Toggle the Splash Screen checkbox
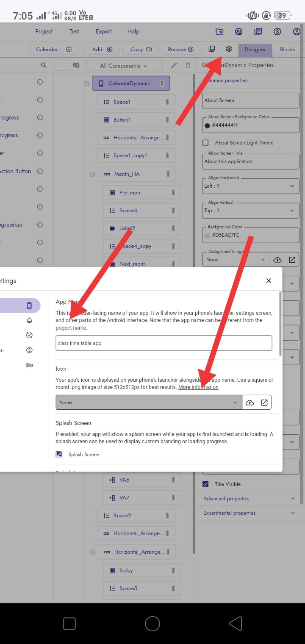Image resolution: width=305 pixels, height=644 pixels. point(59,454)
